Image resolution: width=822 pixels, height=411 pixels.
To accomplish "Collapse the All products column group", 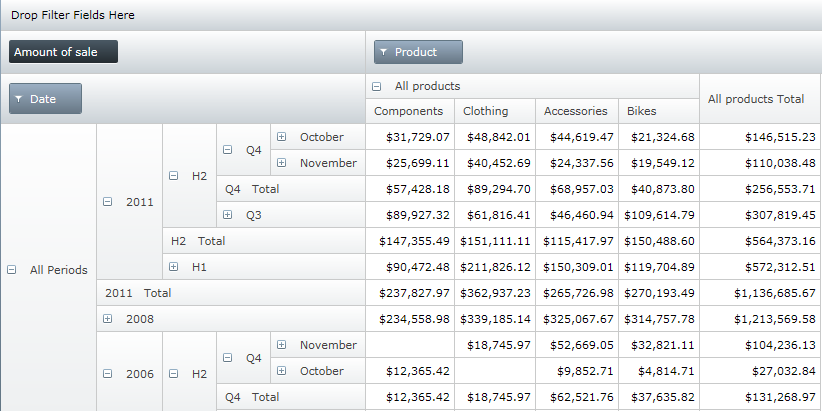I will (377, 87).
